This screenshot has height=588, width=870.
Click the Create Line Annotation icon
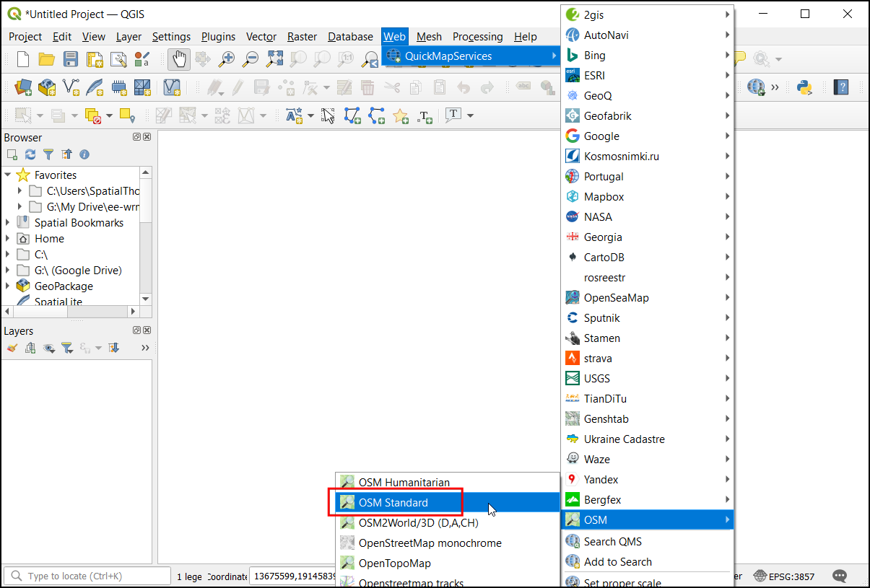pos(376,115)
